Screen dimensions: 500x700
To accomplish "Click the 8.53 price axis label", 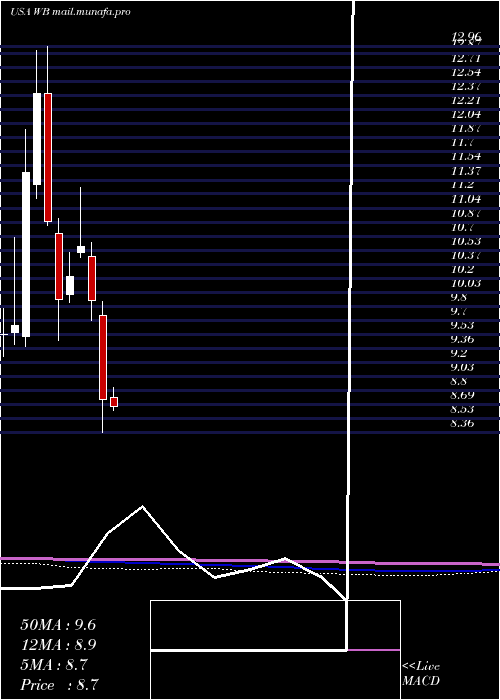I will tap(462, 409).
